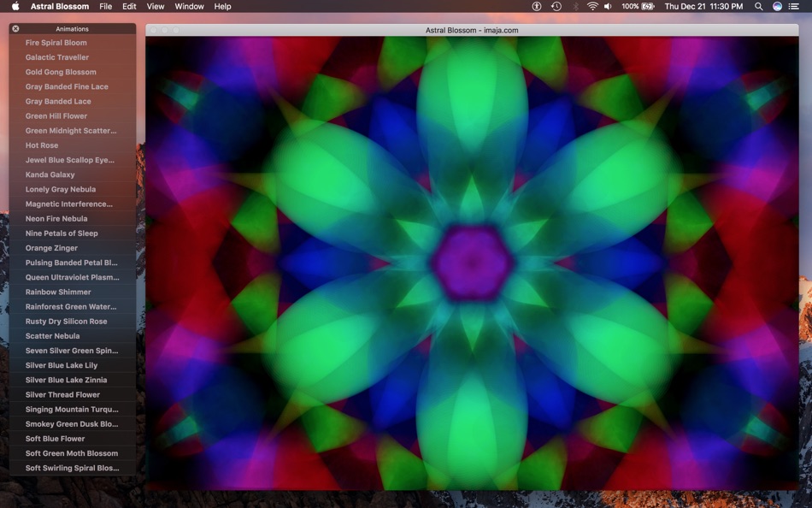Screen dimensions: 812x508
Task: Open the File menu
Action: pyautogui.click(x=105, y=6)
